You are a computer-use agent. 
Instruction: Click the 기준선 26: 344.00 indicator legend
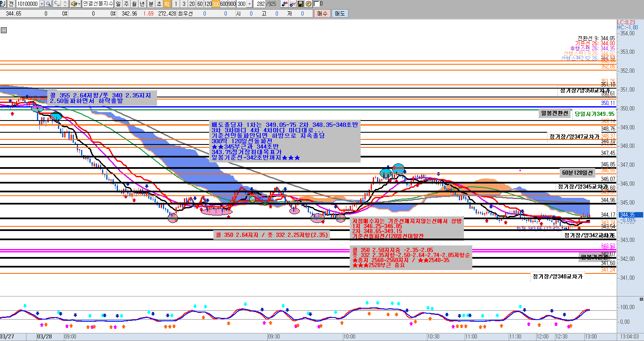[x=595, y=43]
